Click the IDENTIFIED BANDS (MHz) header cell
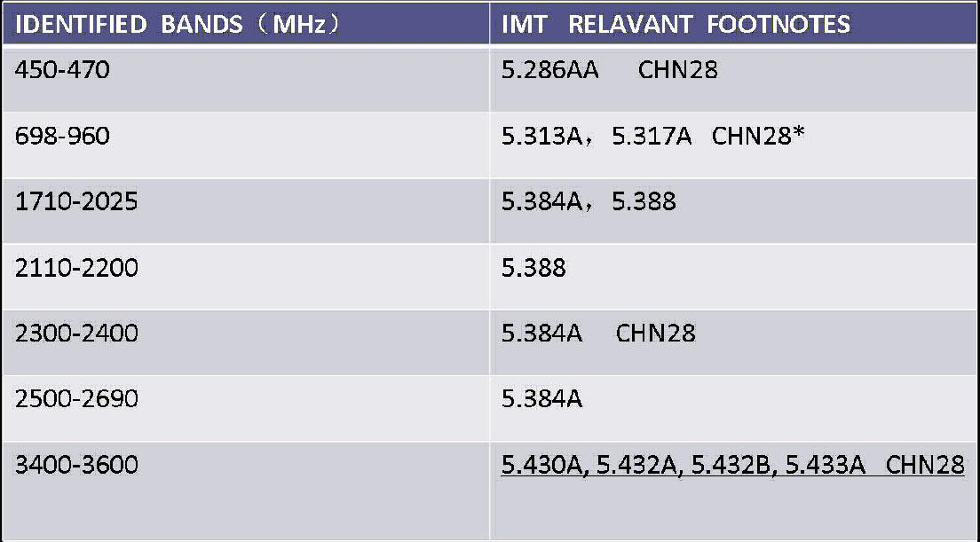The image size is (980, 542). 246,24
